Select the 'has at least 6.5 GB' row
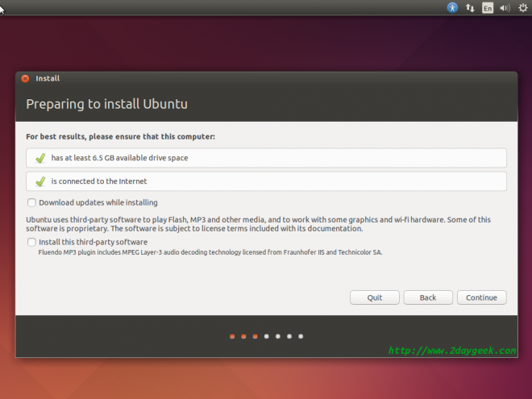The width and height of the screenshot is (532, 399). point(266,158)
